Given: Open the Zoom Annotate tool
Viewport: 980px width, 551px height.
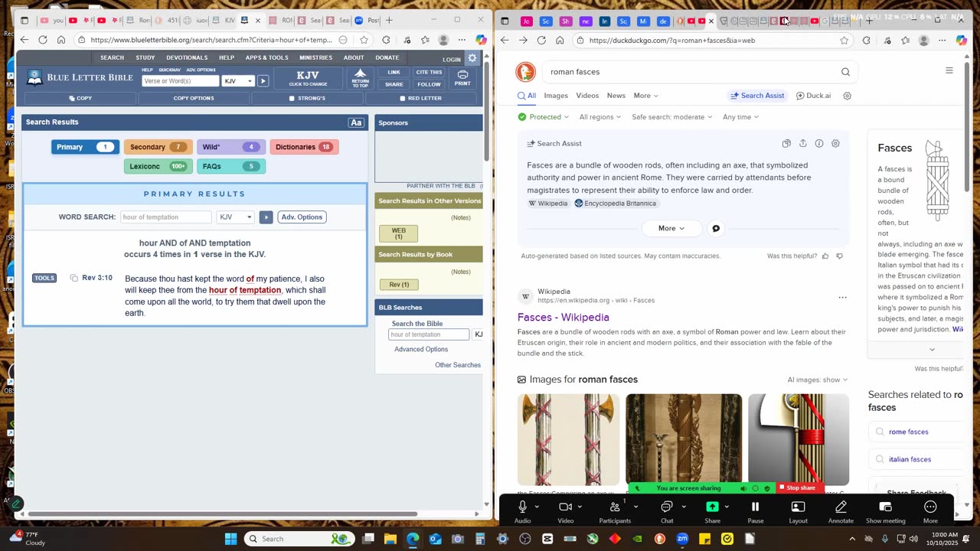Looking at the screenshot, I should (x=841, y=510).
